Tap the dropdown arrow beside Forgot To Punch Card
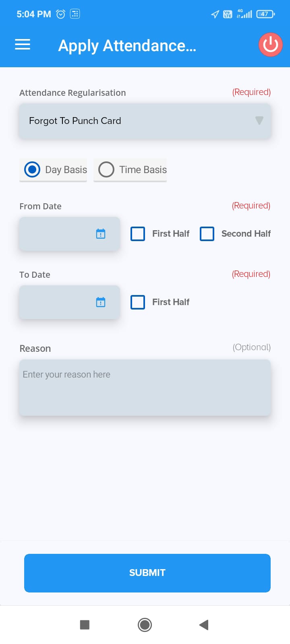290x644 pixels. point(259,121)
